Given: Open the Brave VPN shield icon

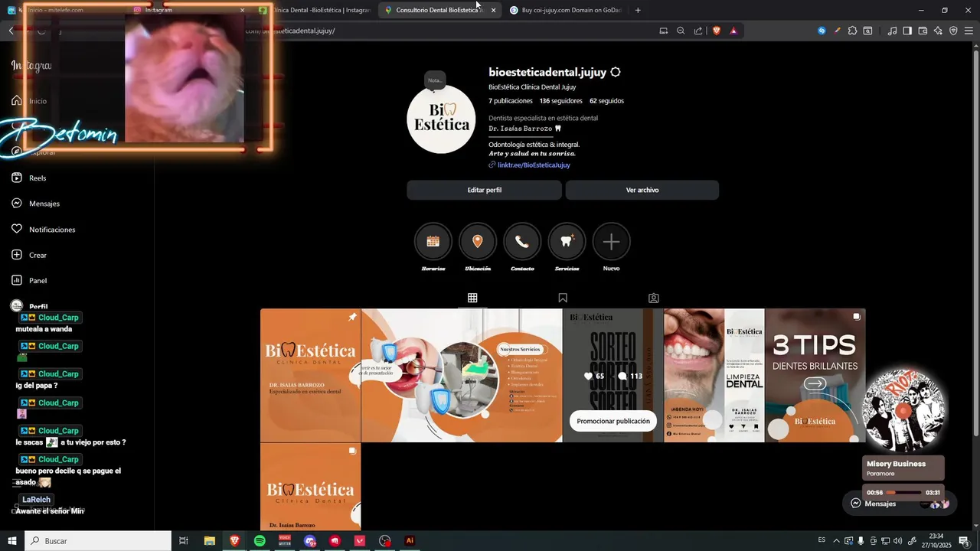Looking at the screenshot, I should tap(953, 31).
